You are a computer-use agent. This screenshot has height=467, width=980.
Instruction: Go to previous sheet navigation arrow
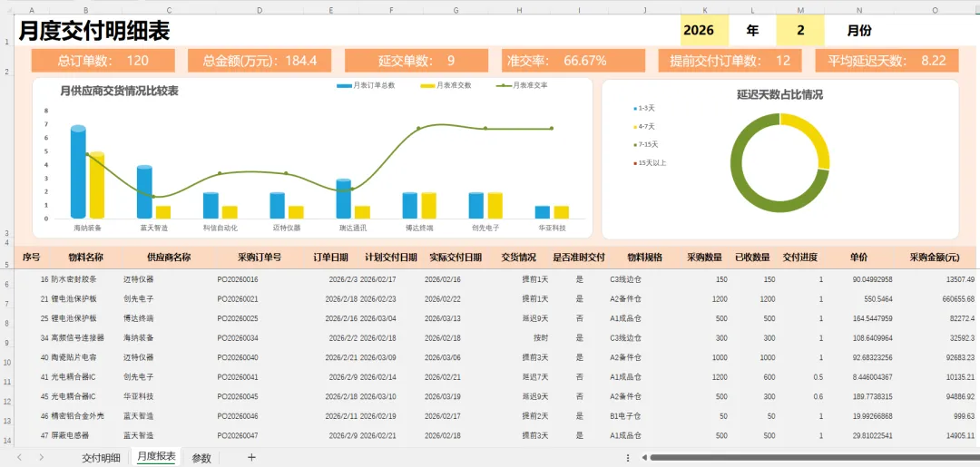[x=19, y=457]
